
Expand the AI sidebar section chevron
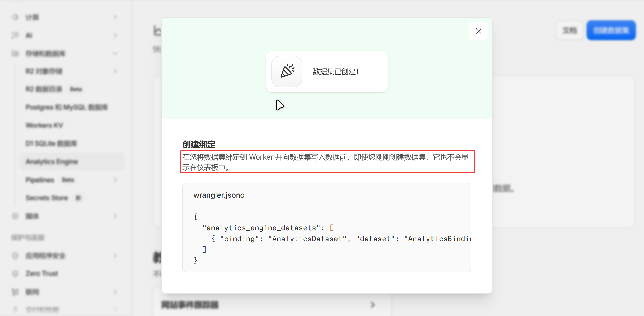click(x=115, y=35)
